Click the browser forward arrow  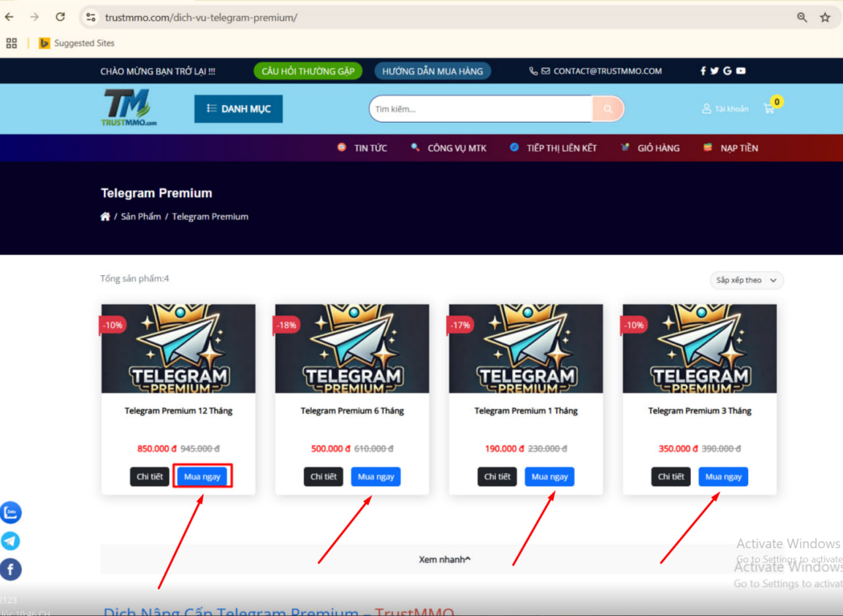click(34, 17)
